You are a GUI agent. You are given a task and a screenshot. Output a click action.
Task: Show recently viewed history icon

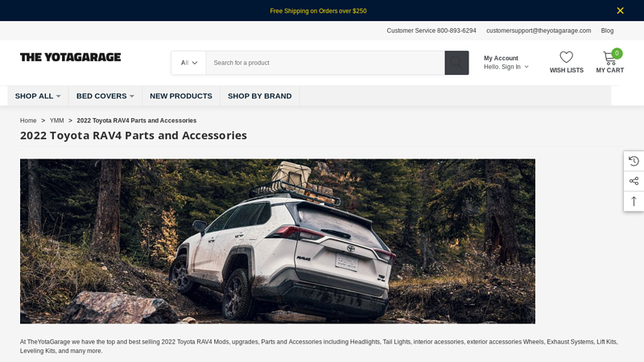coord(634,162)
